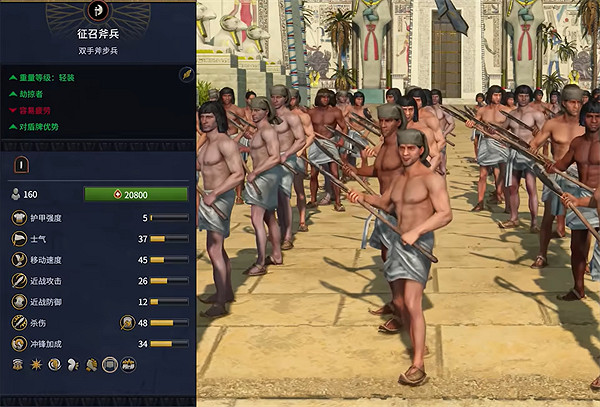Click the morale (士气) flag icon

point(19,239)
